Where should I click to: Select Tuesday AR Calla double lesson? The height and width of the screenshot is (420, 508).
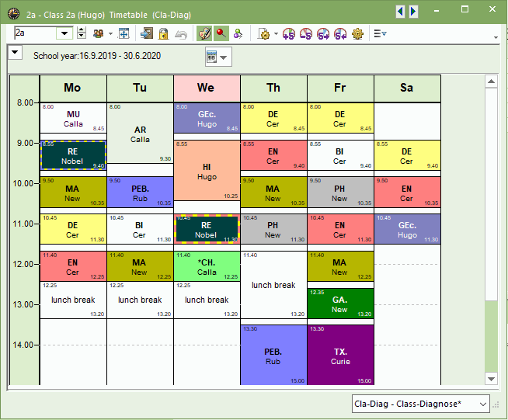coord(141,133)
